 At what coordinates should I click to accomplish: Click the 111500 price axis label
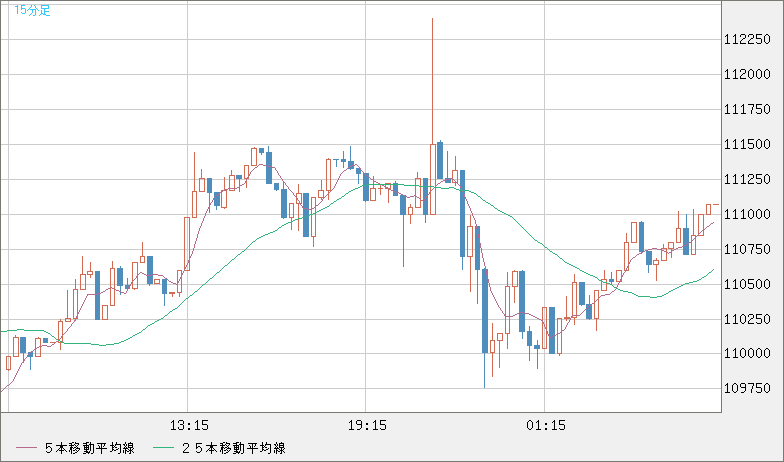[745, 144]
